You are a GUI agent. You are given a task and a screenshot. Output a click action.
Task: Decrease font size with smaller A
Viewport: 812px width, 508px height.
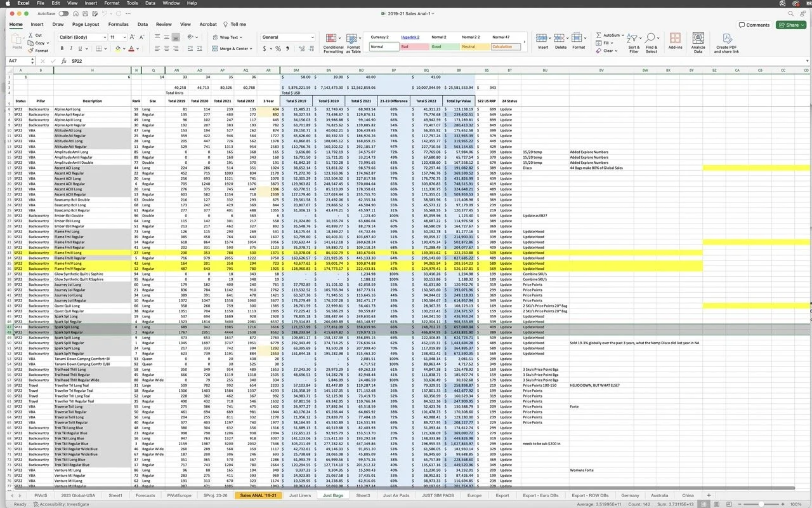[142, 37]
